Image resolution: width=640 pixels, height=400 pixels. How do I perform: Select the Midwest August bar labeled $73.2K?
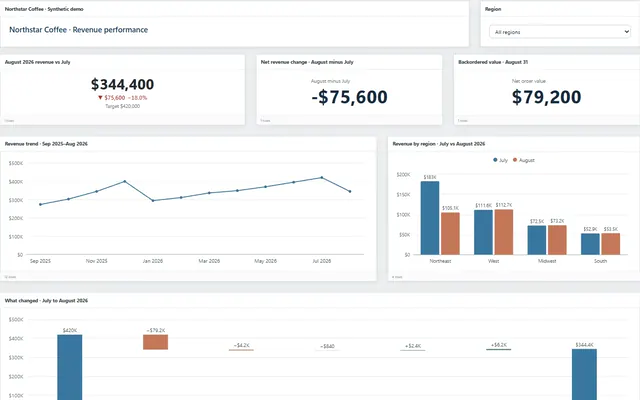point(557,240)
